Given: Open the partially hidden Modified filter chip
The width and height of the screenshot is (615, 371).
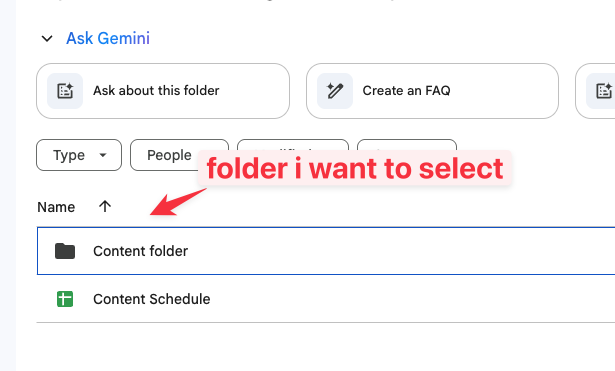Looking at the screenshot, I should click(x=293, y=145).
